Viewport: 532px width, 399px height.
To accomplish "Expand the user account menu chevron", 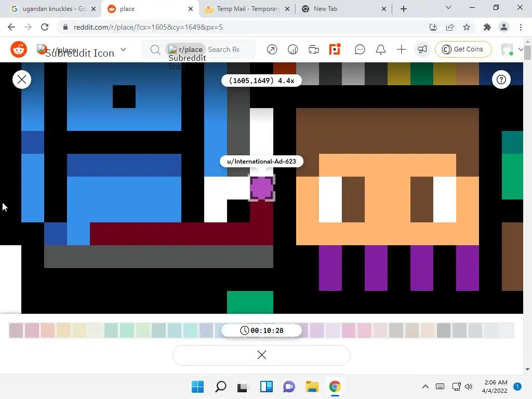I will pos(521,49).
